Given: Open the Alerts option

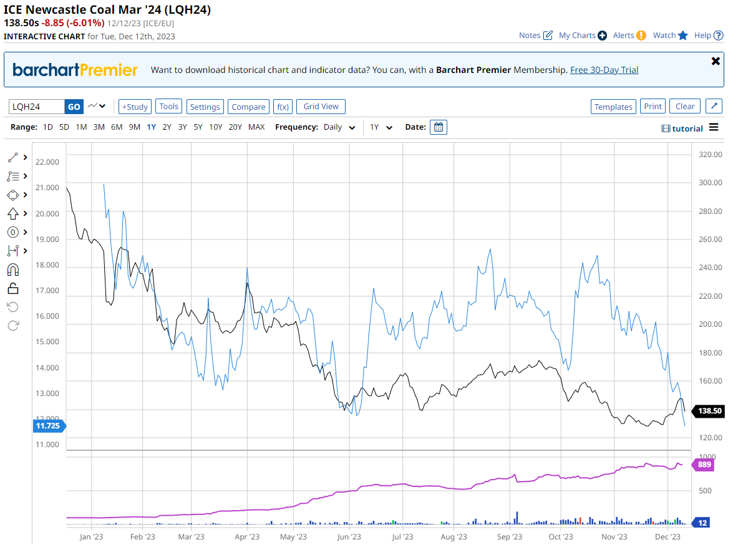Looking at the screenshot, I should point(629,36).
